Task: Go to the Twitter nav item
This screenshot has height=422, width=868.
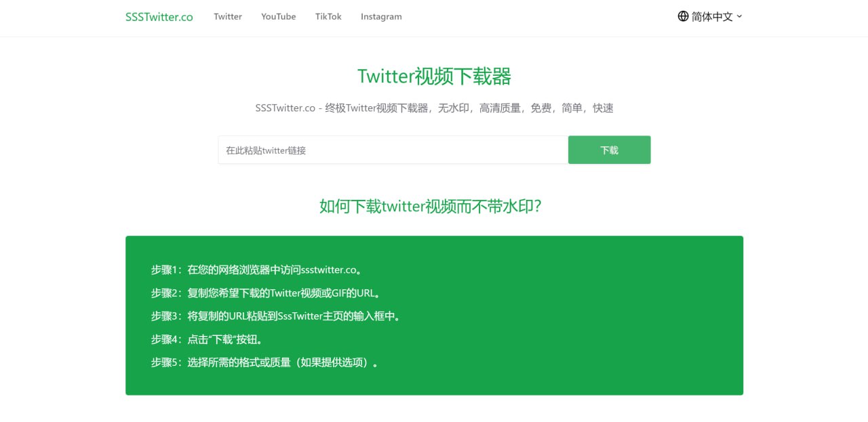Action: pyautogui.click(x=228, y=16)
